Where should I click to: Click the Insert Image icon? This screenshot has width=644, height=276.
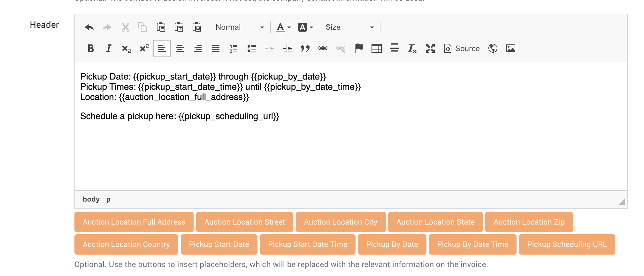point(511,49)
